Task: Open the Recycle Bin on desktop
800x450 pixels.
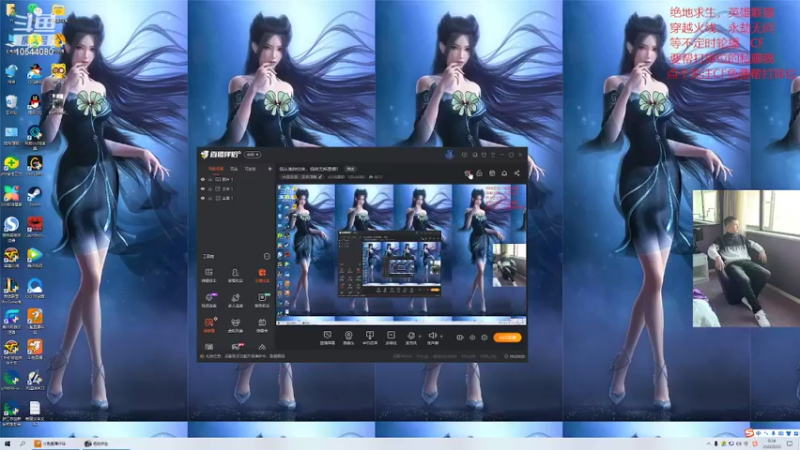Action: tap(11, 104)
